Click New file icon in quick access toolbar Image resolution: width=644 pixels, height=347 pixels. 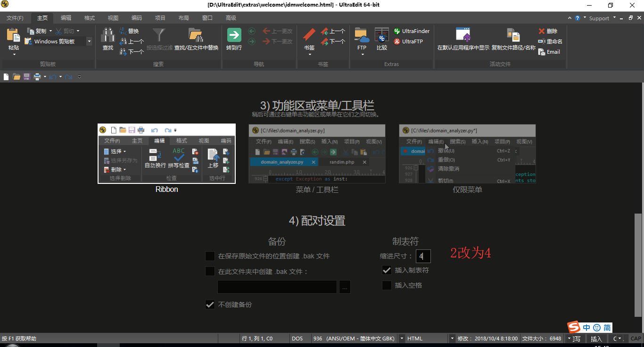(x=6, y=76)
